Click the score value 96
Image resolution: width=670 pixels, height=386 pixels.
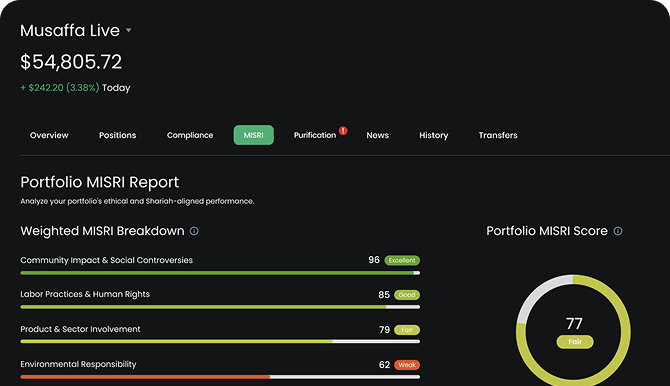374,260
